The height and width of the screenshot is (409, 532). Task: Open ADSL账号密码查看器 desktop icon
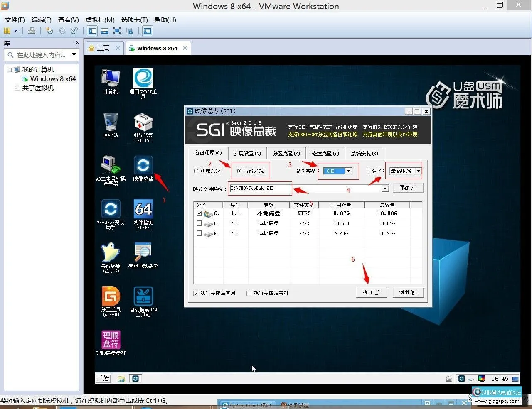(111, 166)
